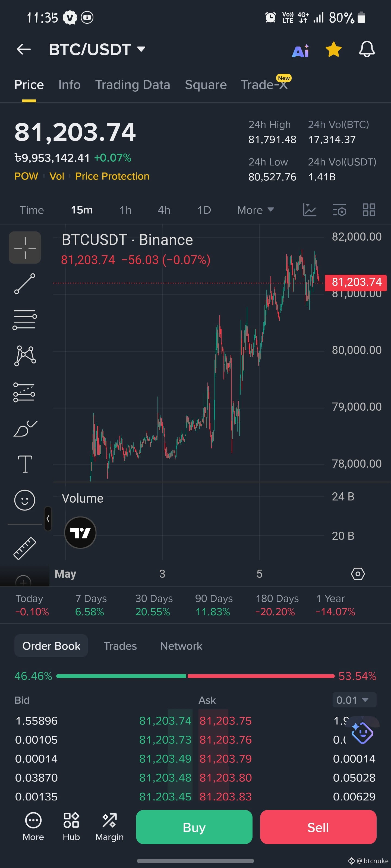Tap the 7 Days 6.58% performance

(x=90, y=605)
